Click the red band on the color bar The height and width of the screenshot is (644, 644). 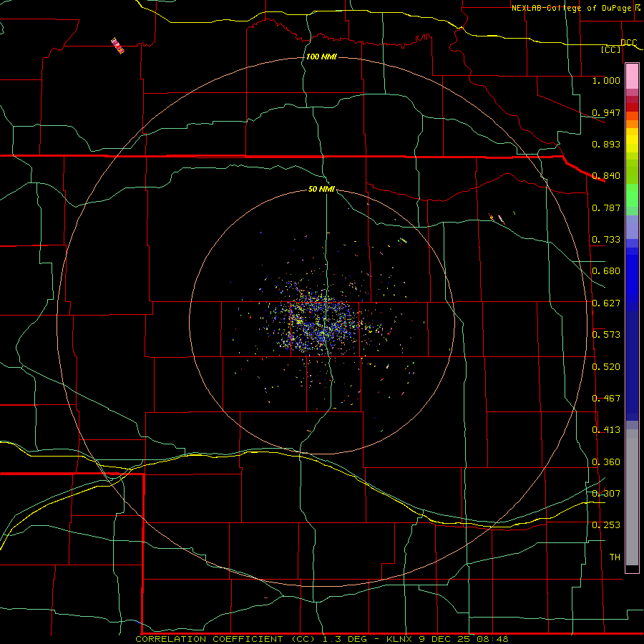tap(632, 107)
